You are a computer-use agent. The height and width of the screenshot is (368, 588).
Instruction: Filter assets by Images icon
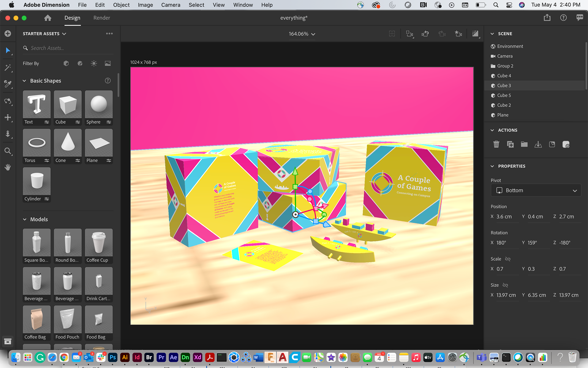(x=108, y=63)
